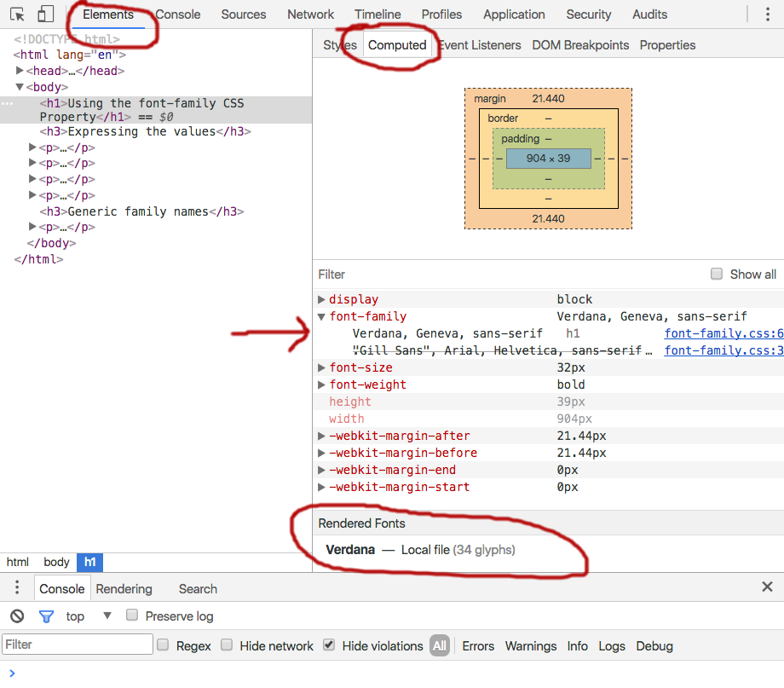
Task: Click the h1 breadcrumb
Action: 90,562
